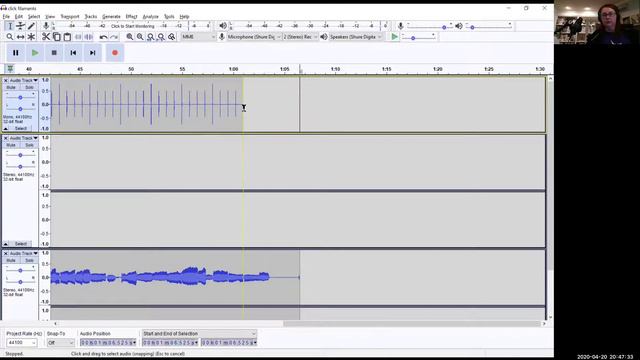The height and width of the screenshot is (360, 640).
Task: Open the Effect menu
Action: pyautogui.click(x=131, y=16)
